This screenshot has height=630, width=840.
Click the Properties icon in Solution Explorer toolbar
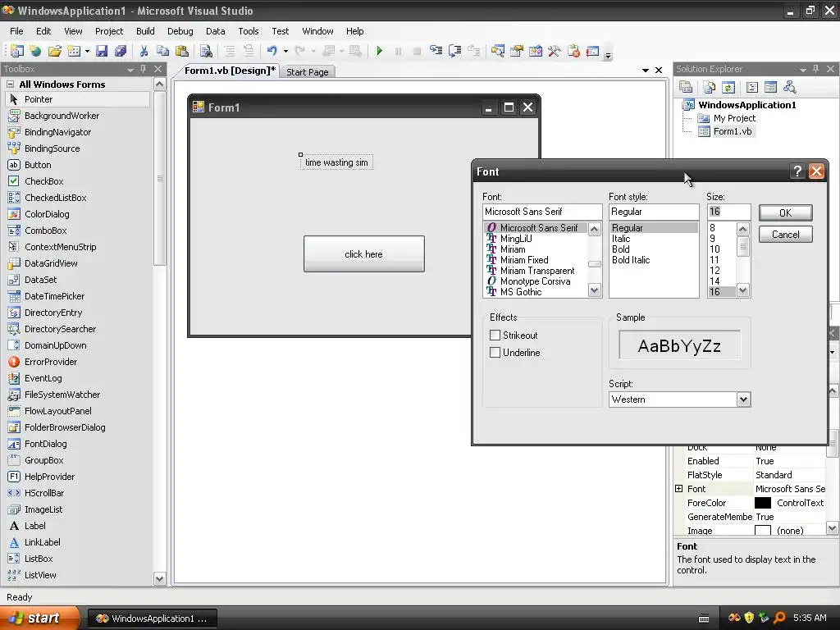686,87
